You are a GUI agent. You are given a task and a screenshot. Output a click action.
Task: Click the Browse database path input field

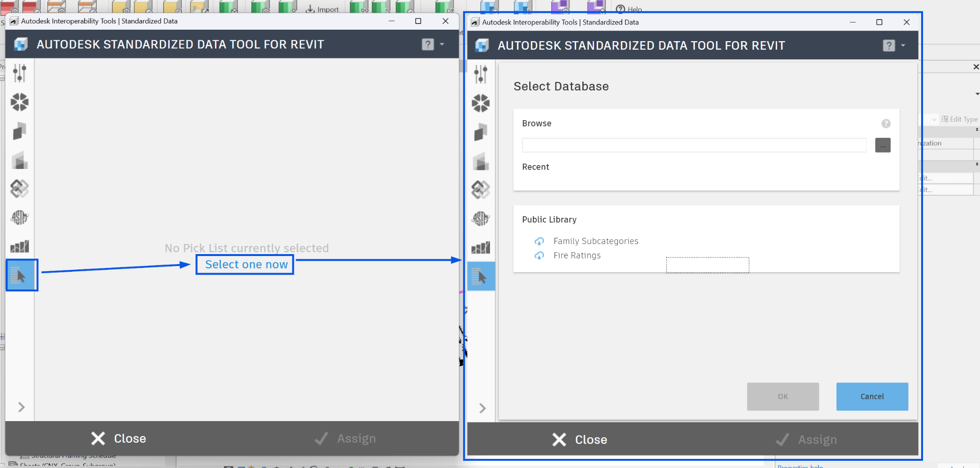[694, 145]
